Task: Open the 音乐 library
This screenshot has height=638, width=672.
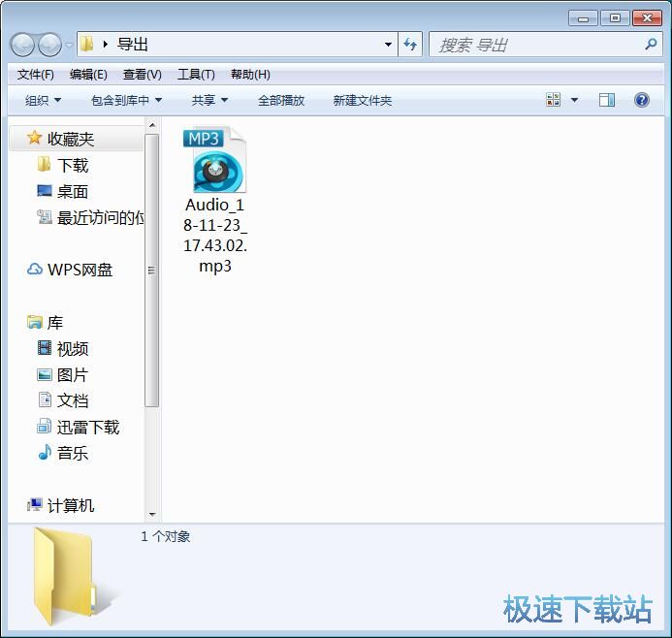Action: (73, 454)
